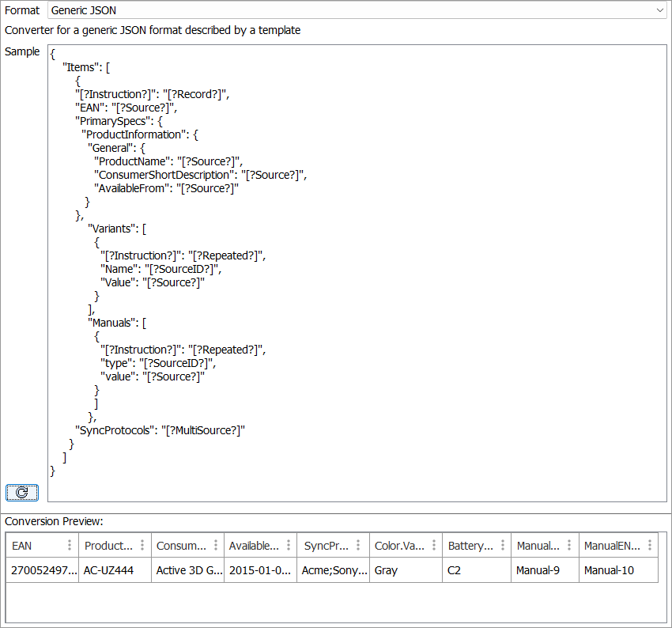Image resolution: width=672 pixels, height=628 pixels.
Task: Click the "Value": "[?Source?]" line under Variants
Action: coord(153,282)
